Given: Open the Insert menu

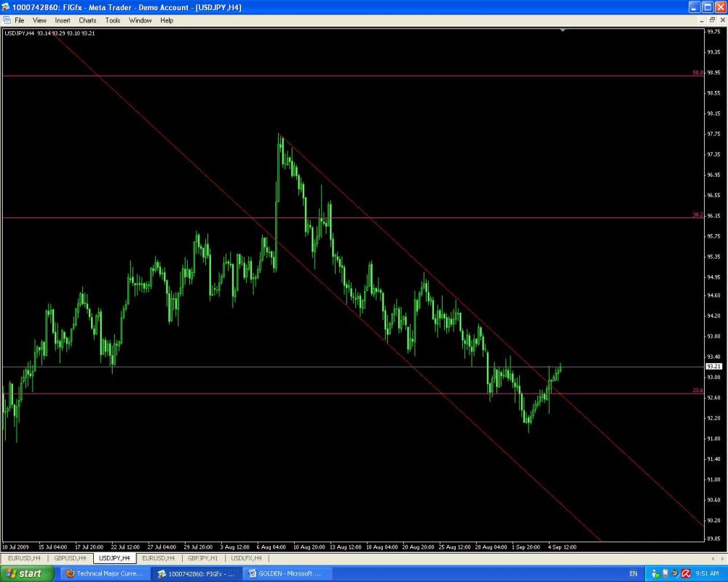Looking at the screenshot, I should point(62,20).
